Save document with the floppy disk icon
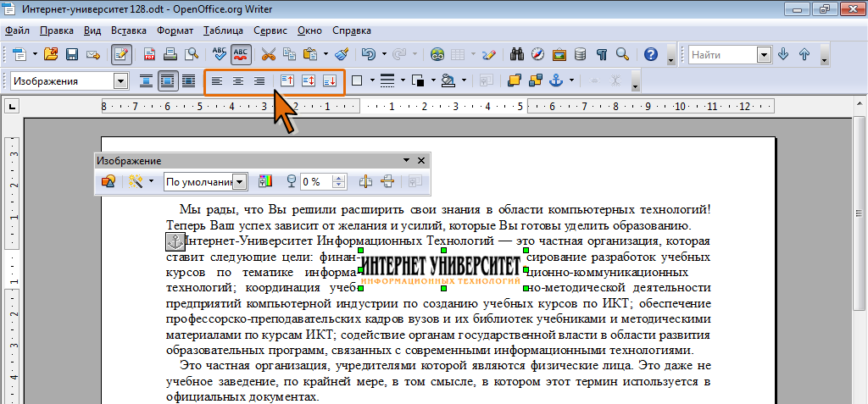868x404 pixels. (72, 54)
